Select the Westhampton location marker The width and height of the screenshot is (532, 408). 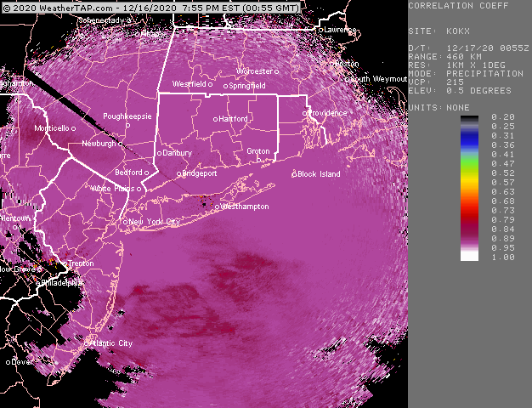click(x=218, y=207)
